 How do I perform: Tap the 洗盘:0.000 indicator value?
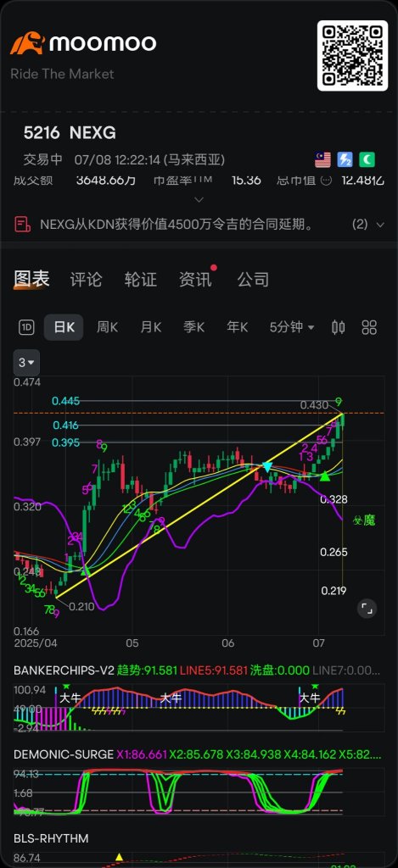(279, 670)
